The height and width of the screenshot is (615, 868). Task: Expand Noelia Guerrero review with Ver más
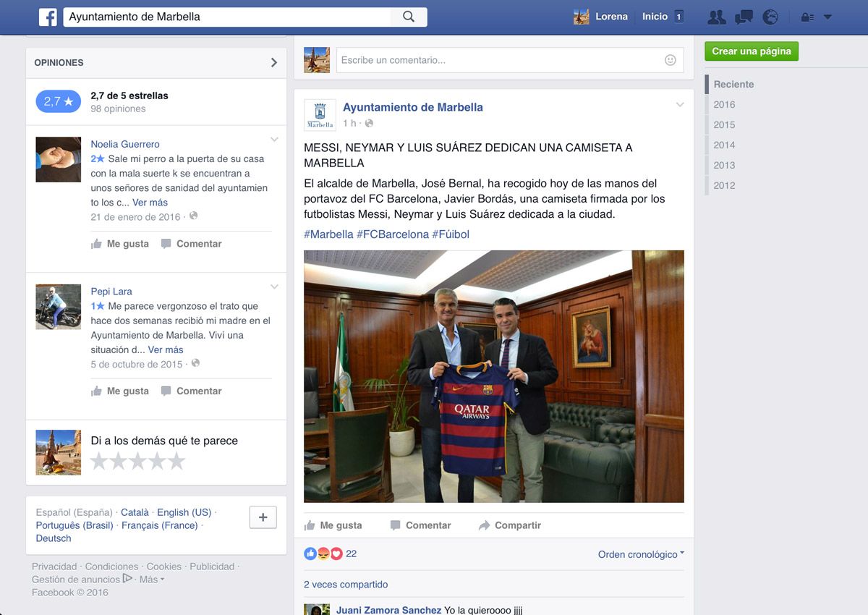tap(150, 203)
